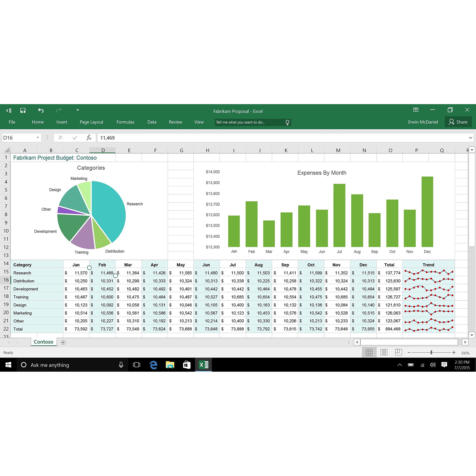The image size is (476, 476).
Task: Click the vertical scrollbar down arrow
Action: coord(472,335)
